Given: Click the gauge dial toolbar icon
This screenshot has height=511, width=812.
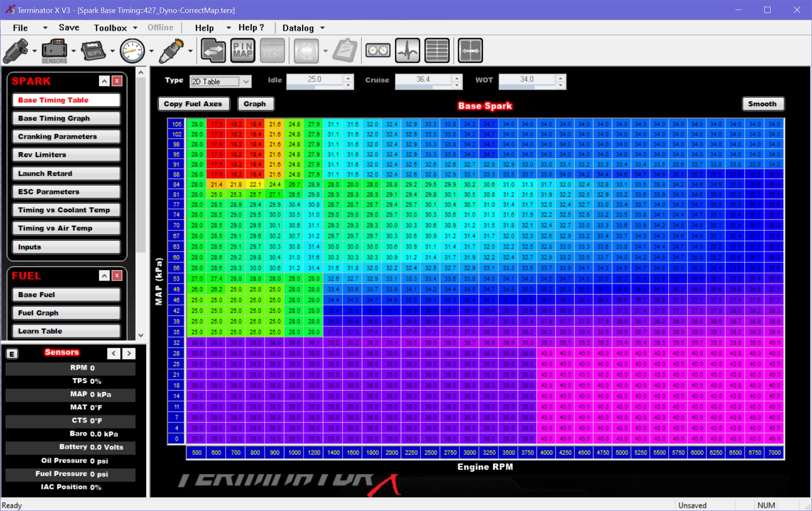Looking at the screenshot, I should point(132,51).
